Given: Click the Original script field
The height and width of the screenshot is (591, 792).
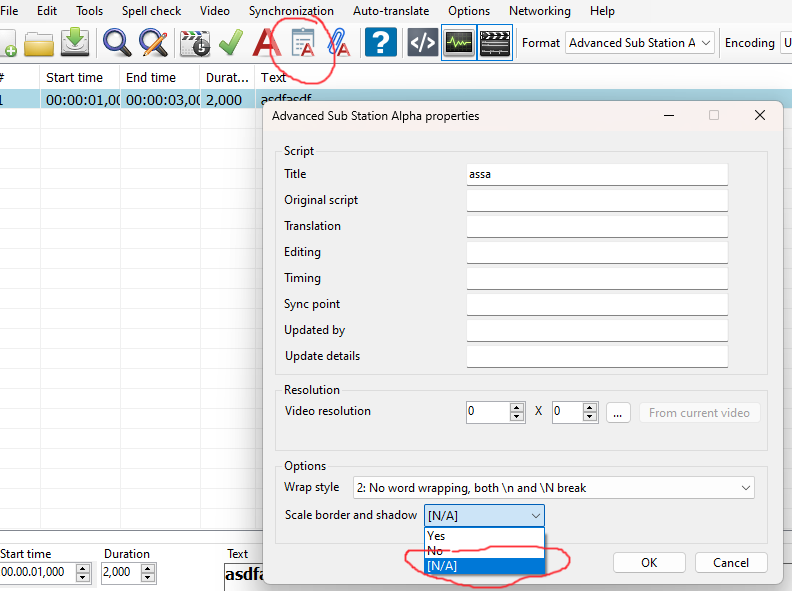Looking at the screenshot, I should point(597,201).
